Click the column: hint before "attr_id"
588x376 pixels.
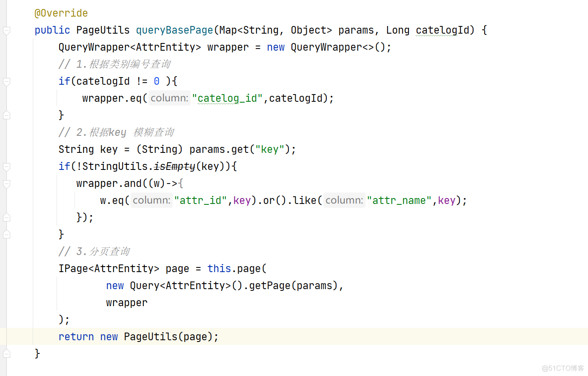coord(151,201)
